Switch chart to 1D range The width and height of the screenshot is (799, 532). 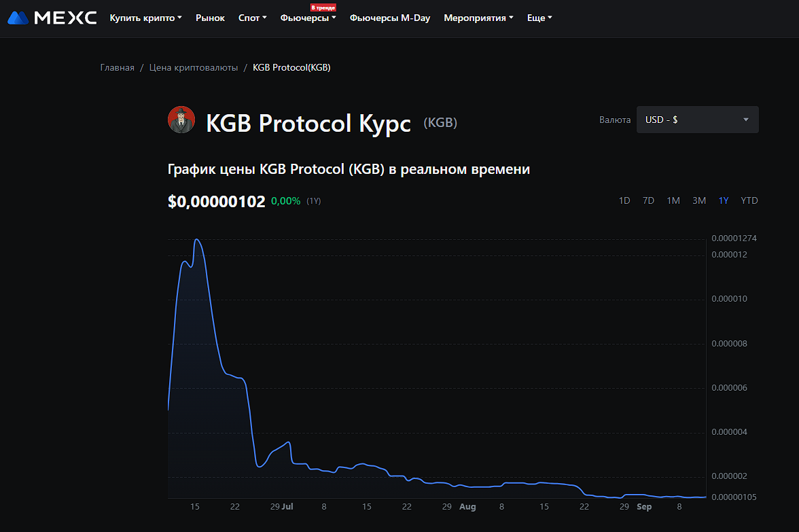624,200
